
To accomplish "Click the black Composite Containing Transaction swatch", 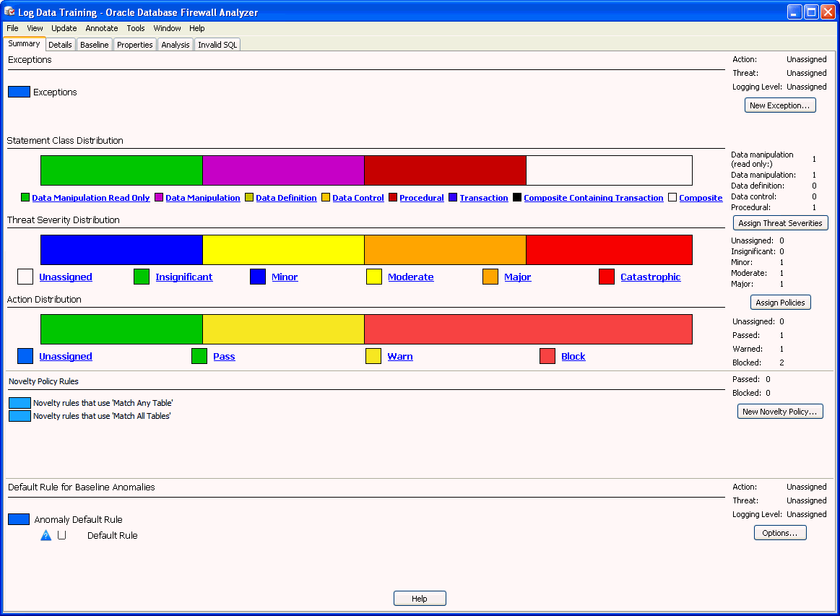I will coord(517,198).
